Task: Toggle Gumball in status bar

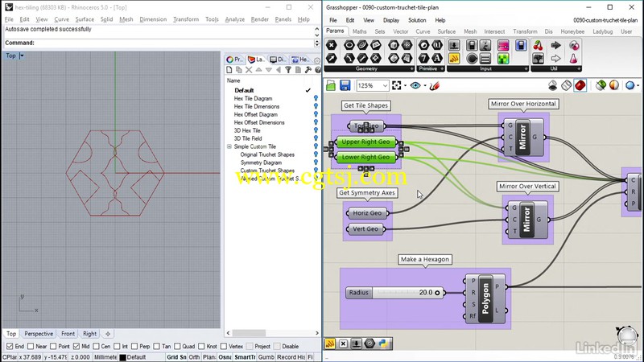Action: (x=266, y=357)
